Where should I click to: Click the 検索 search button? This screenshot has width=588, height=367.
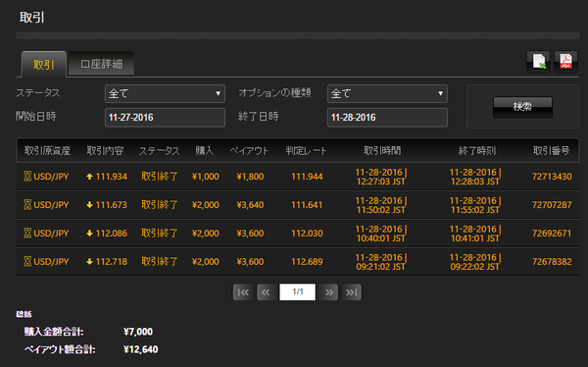[x=522, y=107]
